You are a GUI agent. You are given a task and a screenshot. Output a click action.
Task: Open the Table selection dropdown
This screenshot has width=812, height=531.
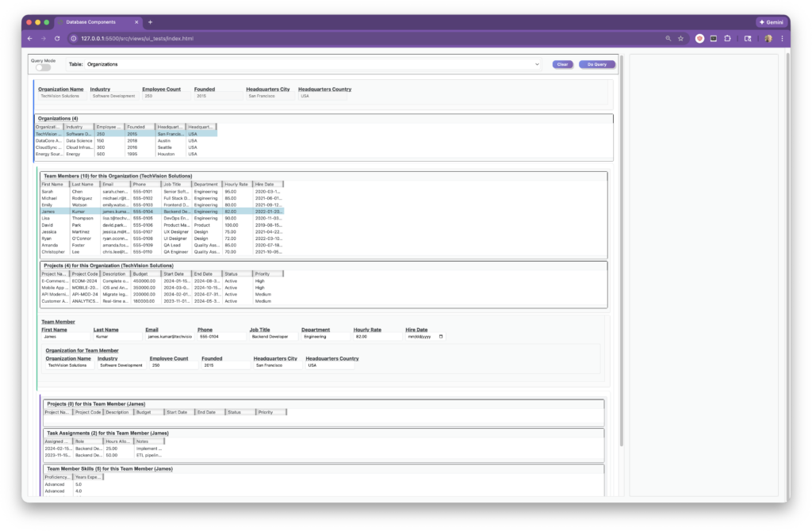click(x=312, y=63)
